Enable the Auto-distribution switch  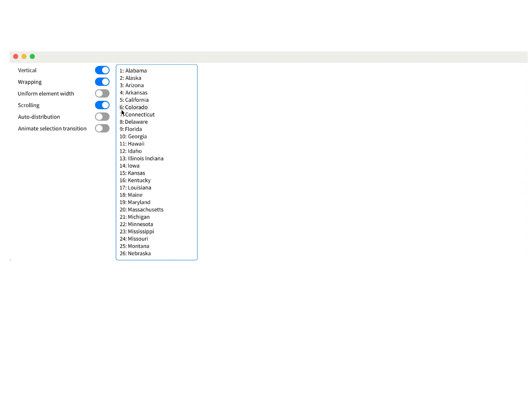coord(102,117)
